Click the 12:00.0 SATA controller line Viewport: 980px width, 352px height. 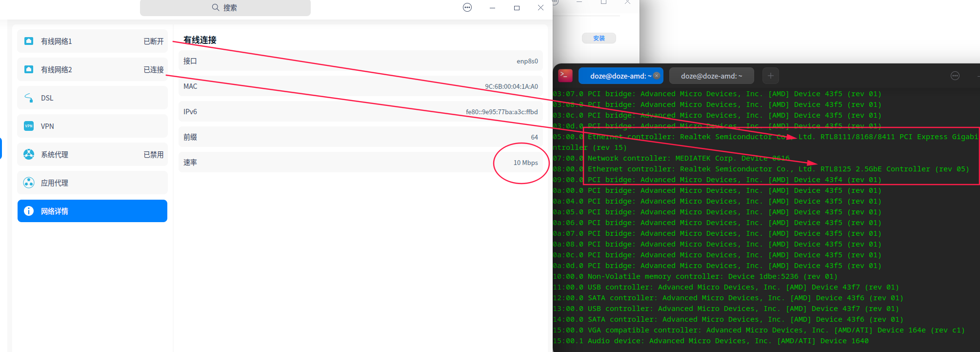tap(728, 298)
